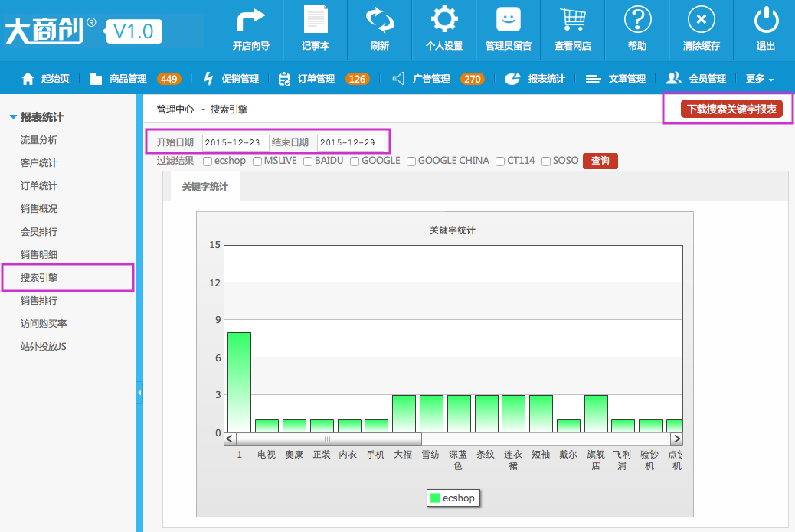Screen dimensions: 795x532
Task: Click the 会员管理 people icon
Action: pyautogui.click(x=673, y=78)
